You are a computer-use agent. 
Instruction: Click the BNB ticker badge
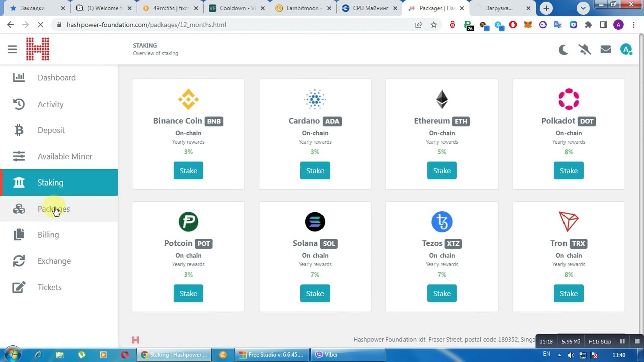tap(214, 121)
